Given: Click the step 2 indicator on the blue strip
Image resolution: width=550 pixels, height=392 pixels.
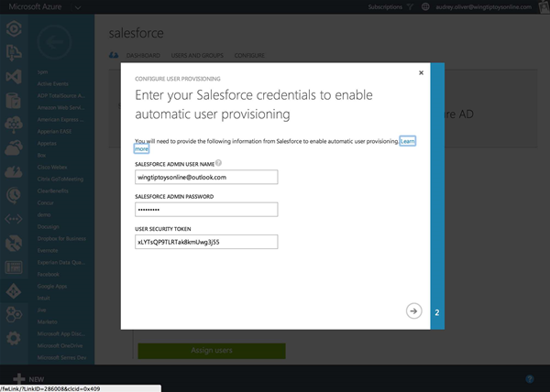Looking at the screenshot, I should pyautogui.click(x=437, y=312).
